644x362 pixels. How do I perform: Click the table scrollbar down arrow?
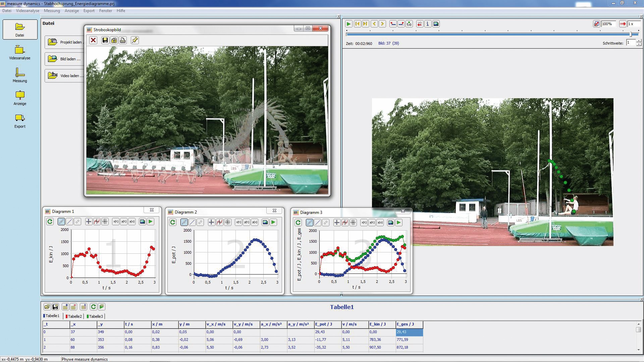[639, 350]
